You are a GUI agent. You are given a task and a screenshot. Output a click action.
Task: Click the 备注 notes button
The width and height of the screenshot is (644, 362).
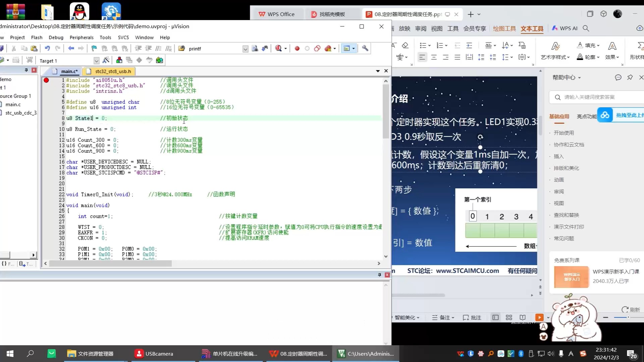pos(443,317)
